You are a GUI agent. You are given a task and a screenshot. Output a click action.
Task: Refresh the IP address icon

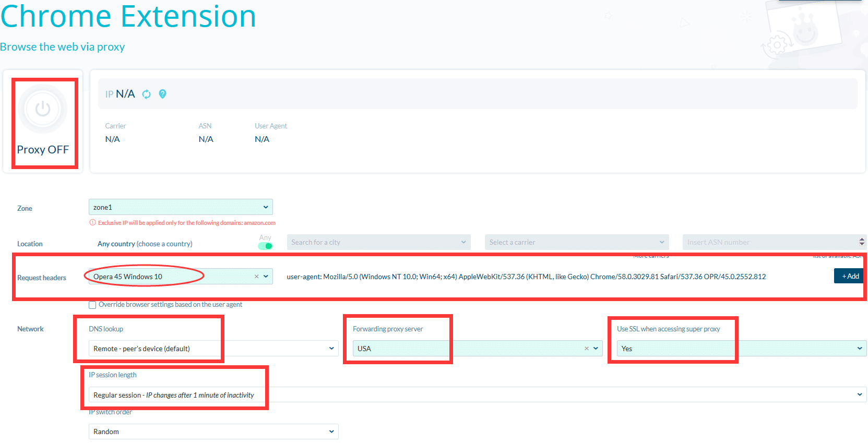click(x=147, y=94)
